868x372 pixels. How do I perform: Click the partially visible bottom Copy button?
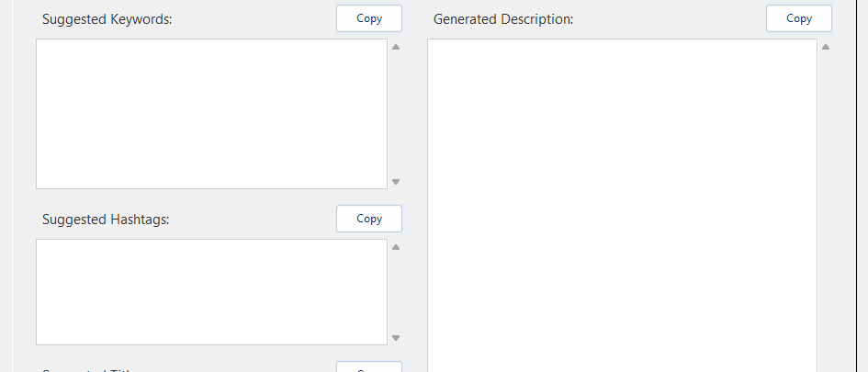click(x=368, y=367)
